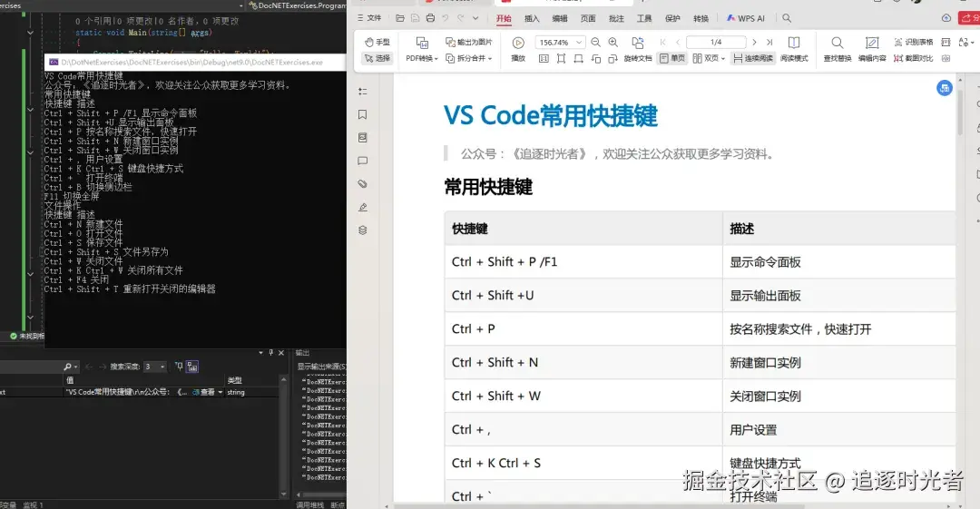Click 识别表格 recognize table
Image resolution: width=980 pixels, height=509 pixels.
point(913,42)
